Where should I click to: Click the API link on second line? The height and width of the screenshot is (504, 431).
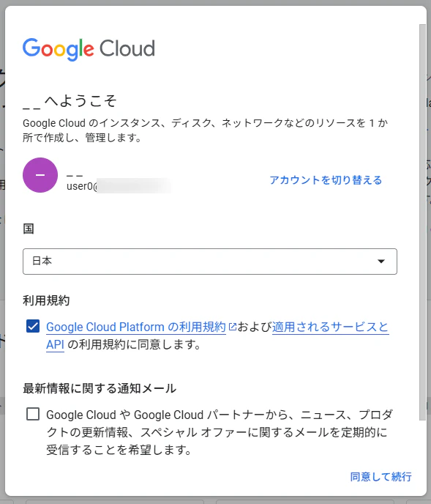[55, 344]
